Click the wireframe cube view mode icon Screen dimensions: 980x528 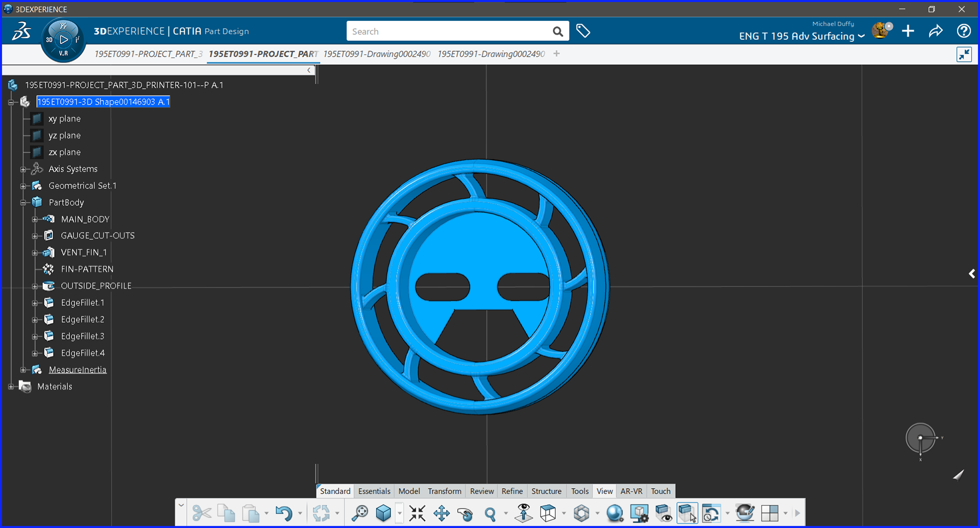click(548, 513)
